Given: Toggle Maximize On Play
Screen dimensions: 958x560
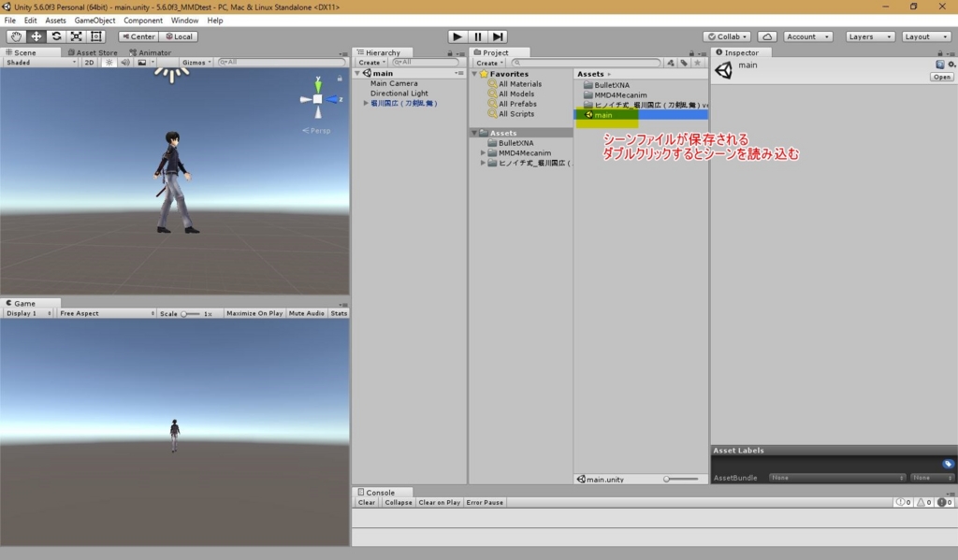Looking at the screenshot, I should pyautogui.click(x=254, y=313).
